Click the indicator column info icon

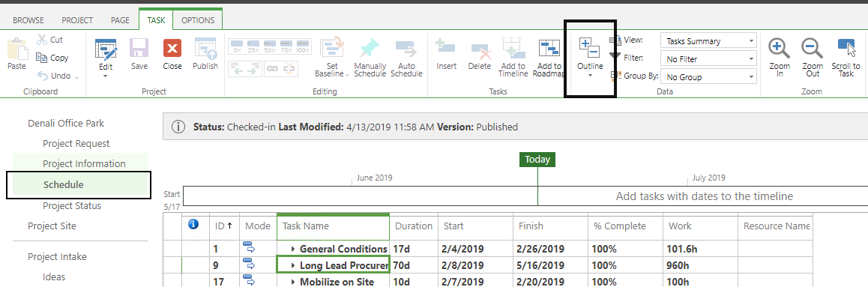click(193, 225)
